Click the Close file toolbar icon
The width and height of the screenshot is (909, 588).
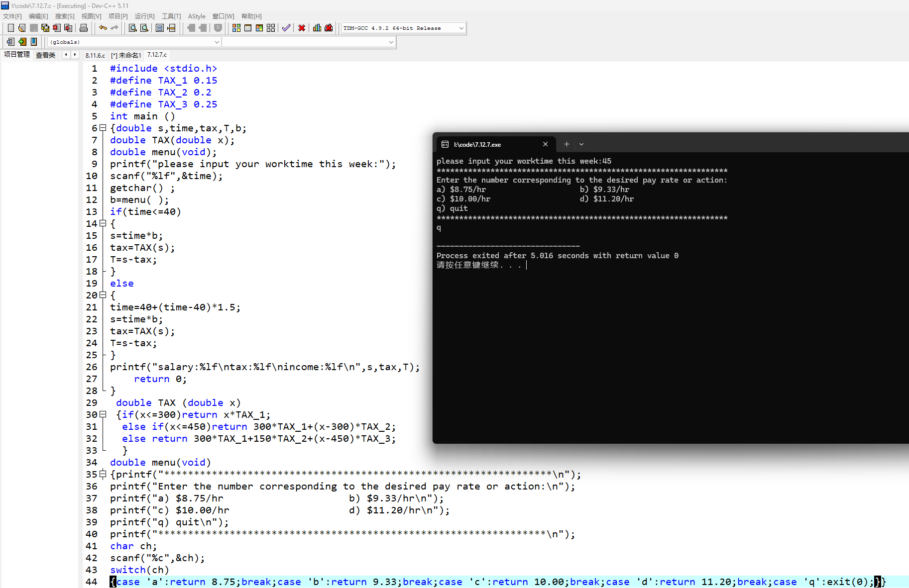(57, 28)
